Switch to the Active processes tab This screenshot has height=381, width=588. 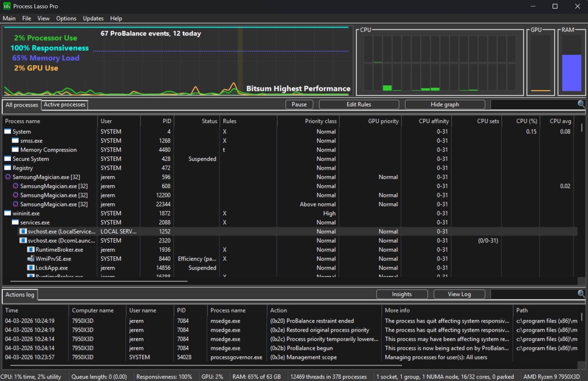point(64,104)
